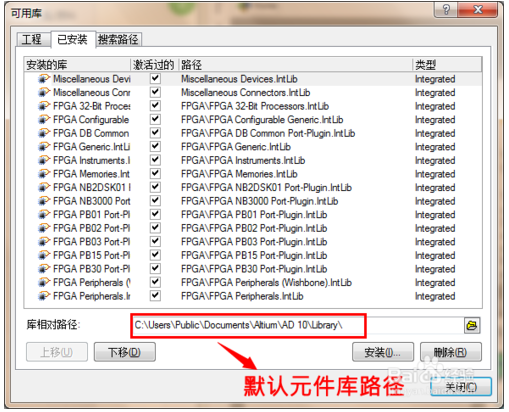
Task: Click the 上移(U) move up button
Action: point(57,352)
